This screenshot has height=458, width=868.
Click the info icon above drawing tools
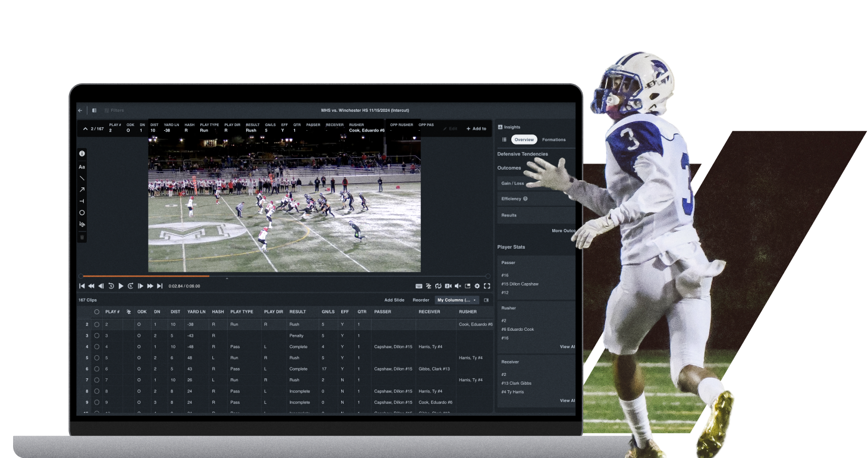tap(82, 153)
